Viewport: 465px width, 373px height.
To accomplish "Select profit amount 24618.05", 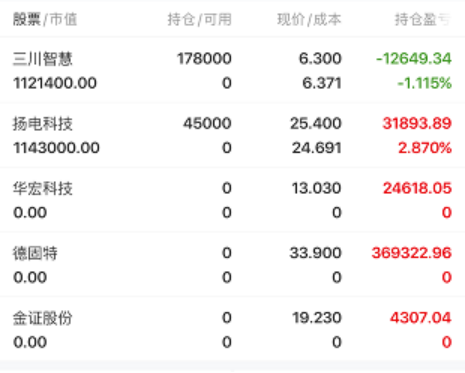I will pyautogui.click(x=417, y=188).
